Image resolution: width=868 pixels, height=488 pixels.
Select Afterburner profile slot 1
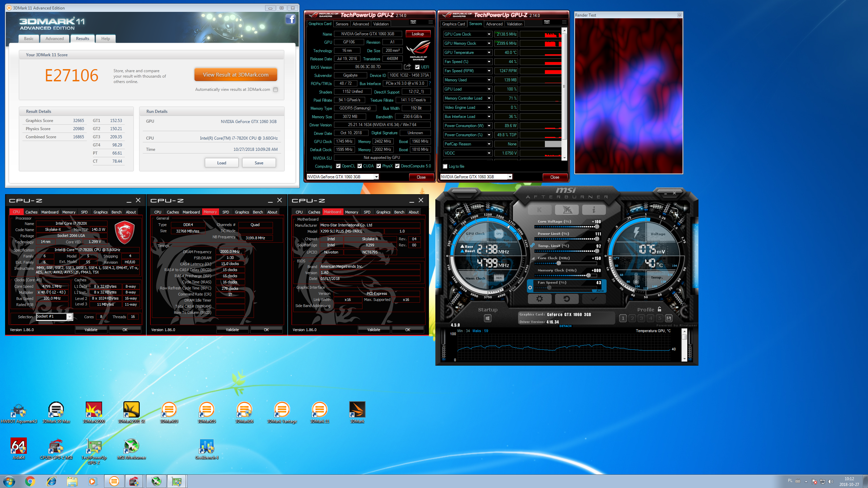(623, 318)
